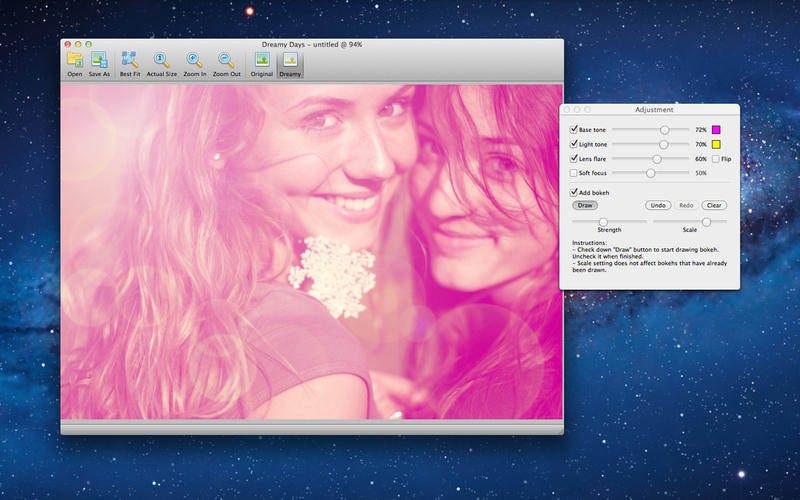Image resolution: width=800 pixels, height=500 pixels.
Task: Click the Clear bokeh button
Action: 714,205
